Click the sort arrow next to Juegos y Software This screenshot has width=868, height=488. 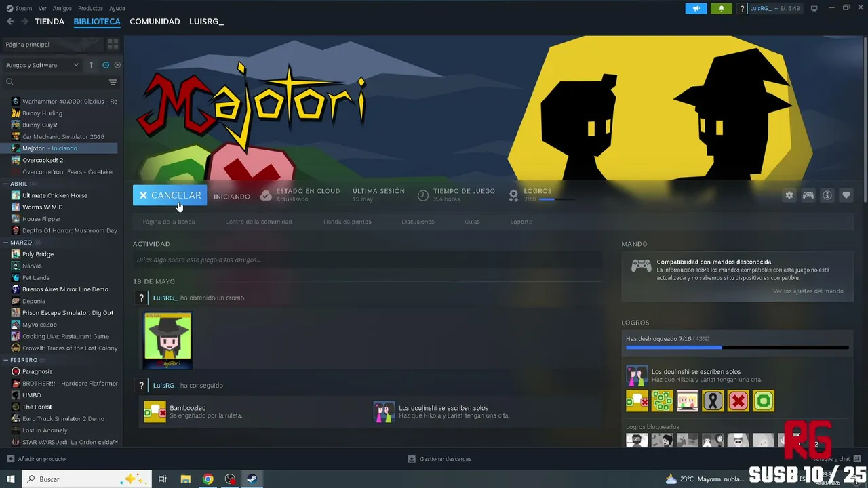click(91, 65)
